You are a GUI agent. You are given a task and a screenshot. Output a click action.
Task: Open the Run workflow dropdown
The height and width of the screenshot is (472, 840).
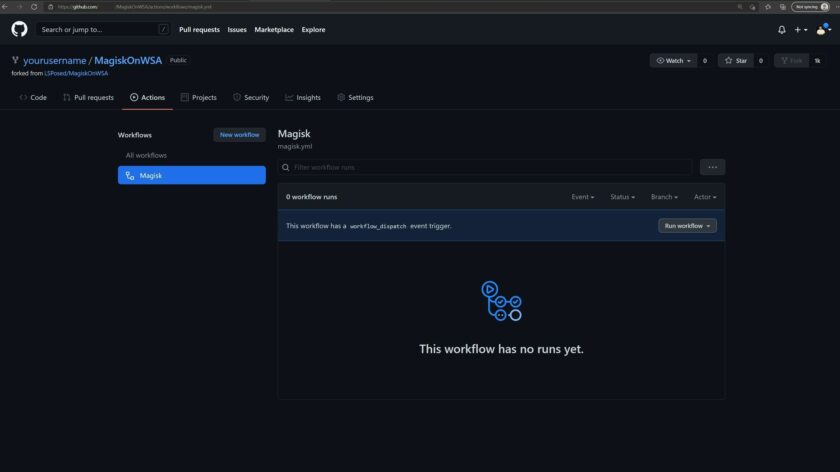coord(687,226)
